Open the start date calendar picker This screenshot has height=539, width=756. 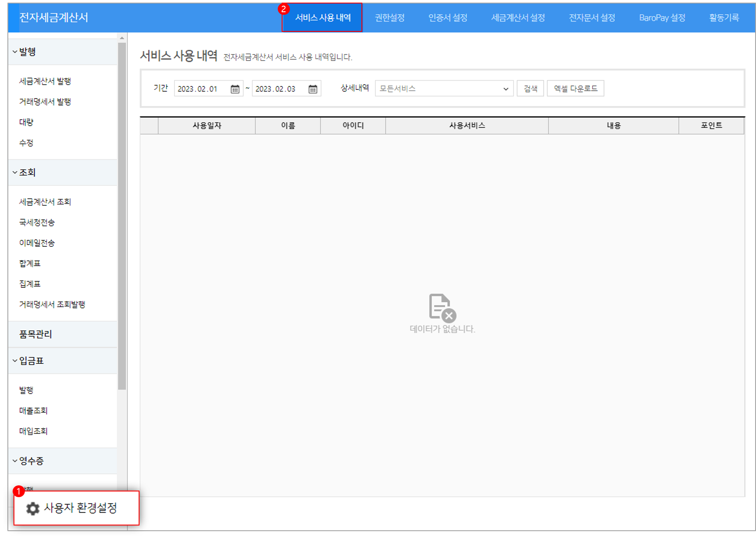(x=235, y=89)
